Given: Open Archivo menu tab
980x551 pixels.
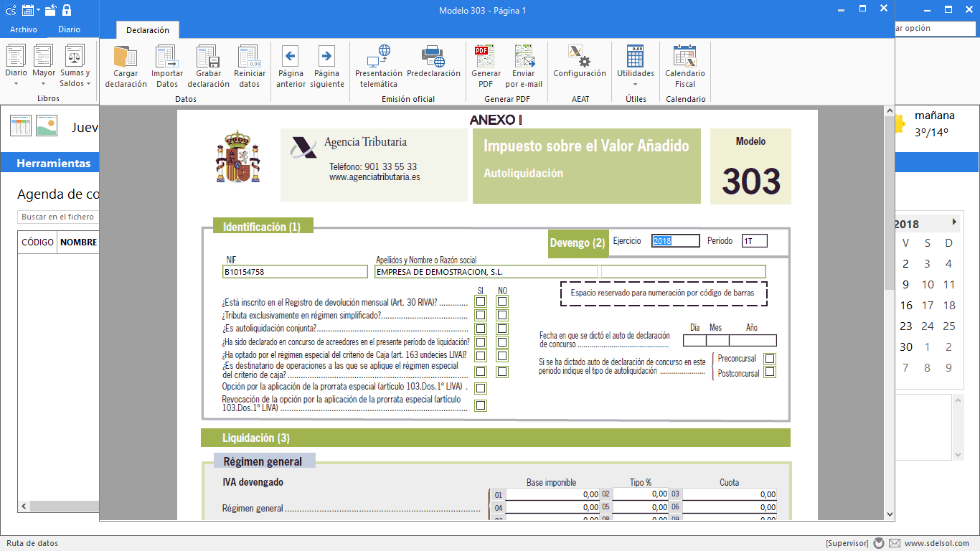Looking at the screenshot, I should 24,29.
